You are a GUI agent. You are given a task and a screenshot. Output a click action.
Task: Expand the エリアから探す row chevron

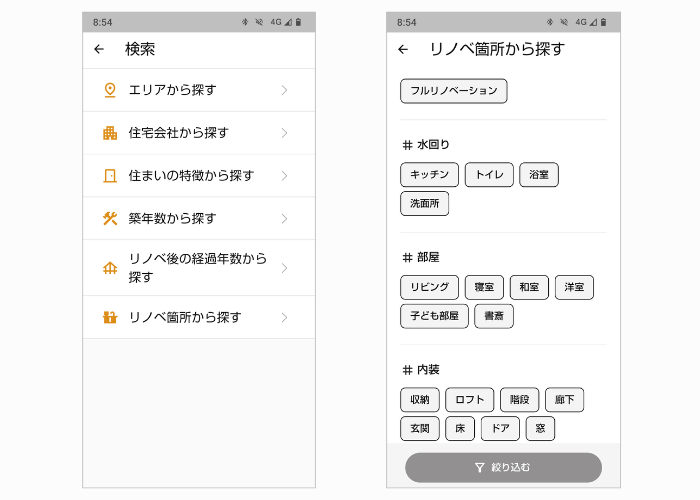tap(285, 90)
